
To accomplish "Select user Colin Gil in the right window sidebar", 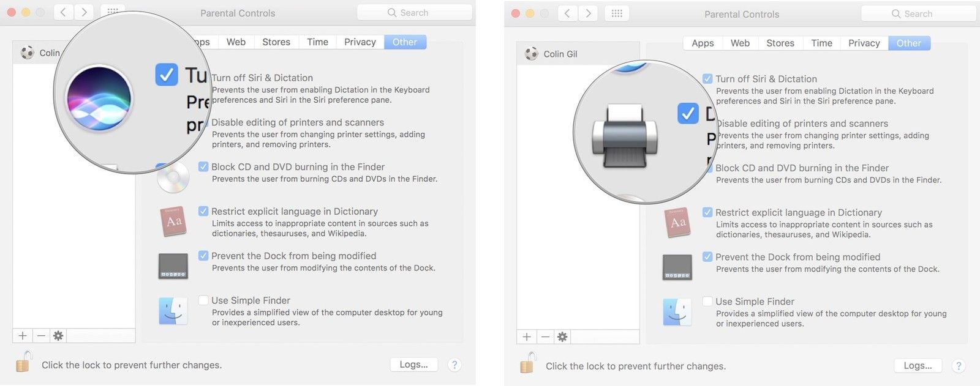I will click(560, 54).
